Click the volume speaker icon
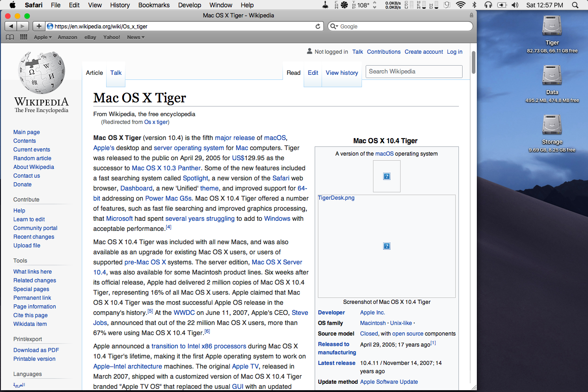Image resolution: width=588 pixels, height=392 pixels. tap(514, 5)
